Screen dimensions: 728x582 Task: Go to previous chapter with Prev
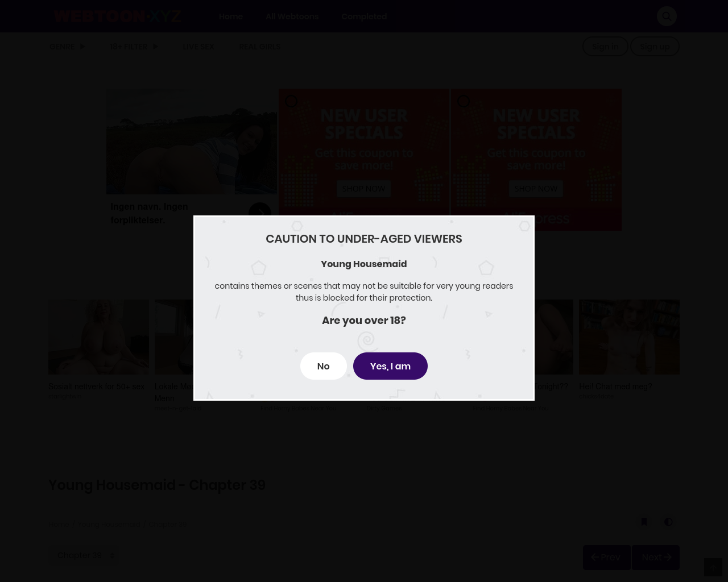coord(606,558)
